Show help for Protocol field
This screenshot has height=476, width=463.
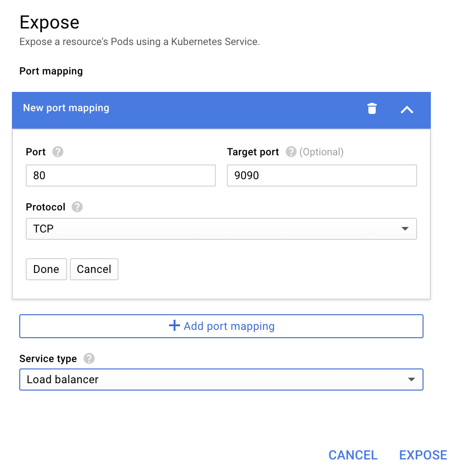[x=77, y=207]
